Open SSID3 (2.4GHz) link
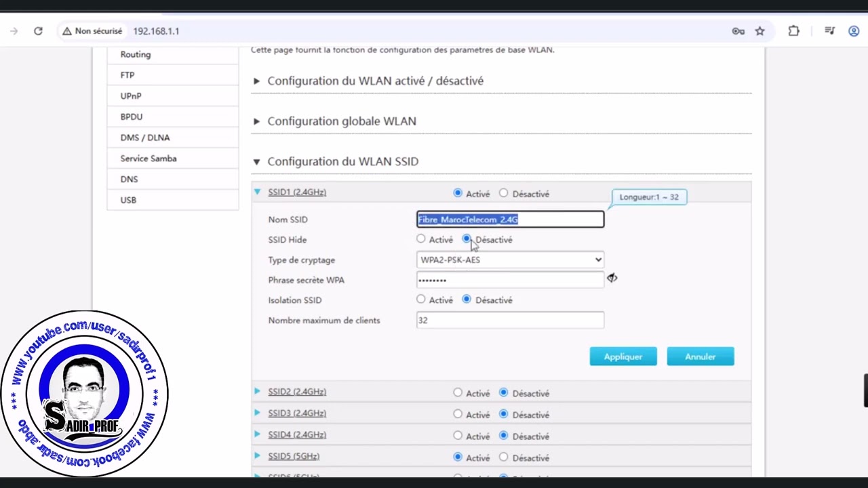Viewport: 868px width, 488px height. (x=297, y=413)
